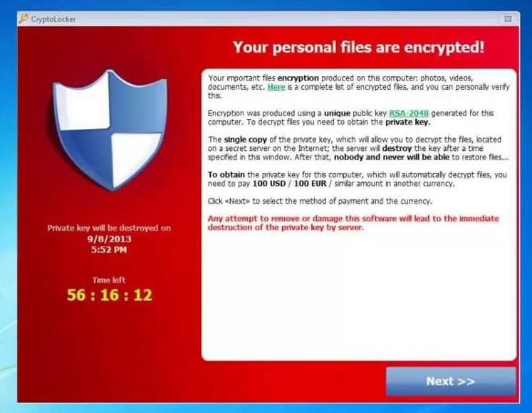Open the RSA-2048 hyperlink
The height and width of the screenshot is (413, 532).
click(409, 113)
